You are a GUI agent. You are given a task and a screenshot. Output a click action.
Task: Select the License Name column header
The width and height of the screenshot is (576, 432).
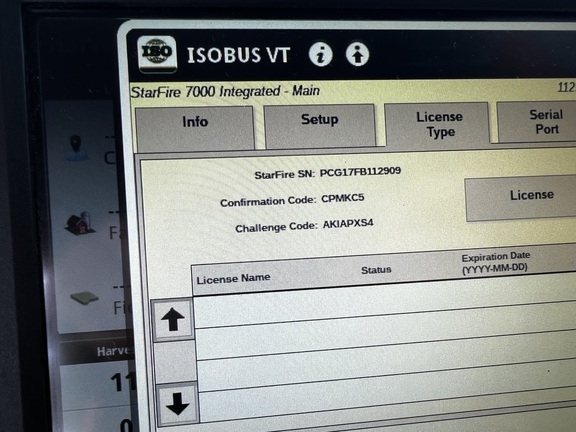(x=233, y=278)
